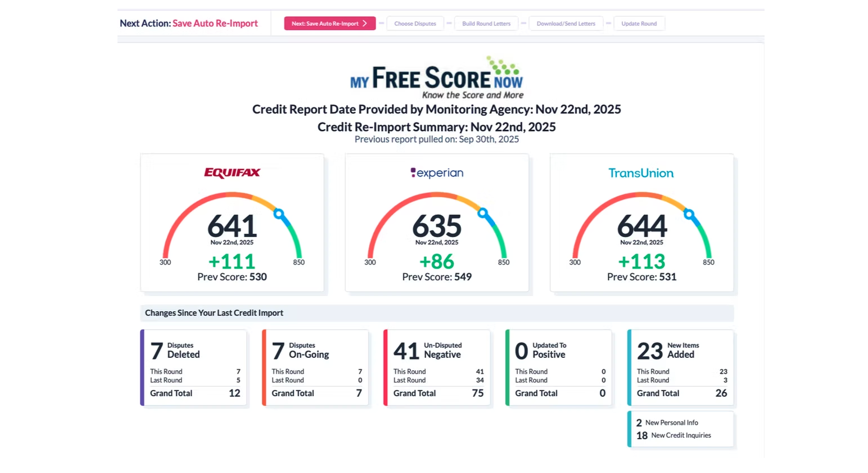868x473 pixels.
Task: Click the Last Round 34 row in Un-Disputed Negative
Action: (438, 380)
